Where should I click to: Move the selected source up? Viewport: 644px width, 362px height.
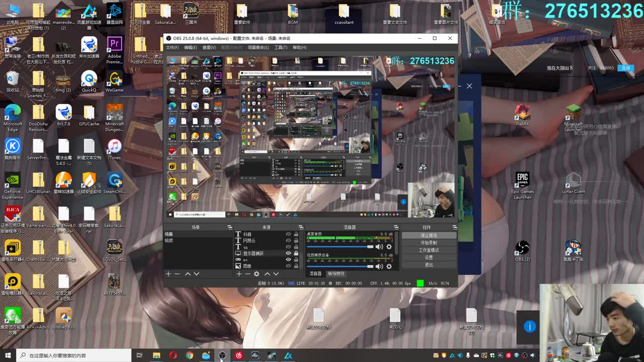[x=267, y=274]
